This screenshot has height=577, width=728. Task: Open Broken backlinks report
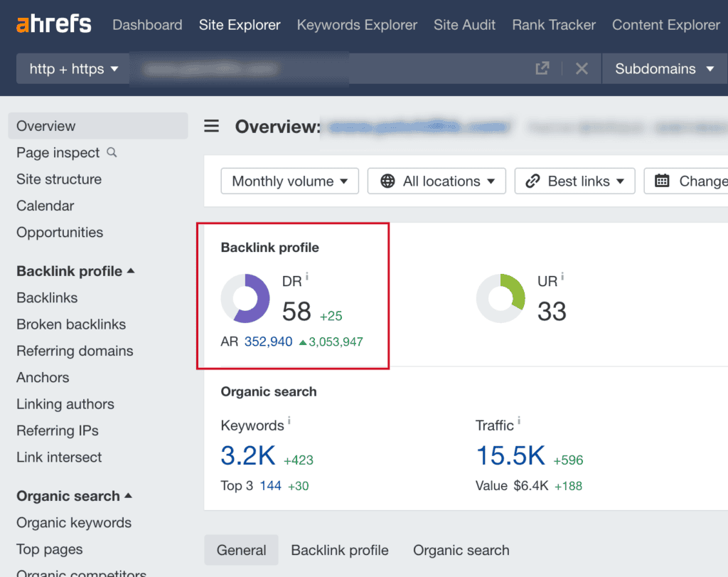tap(71, 324)
